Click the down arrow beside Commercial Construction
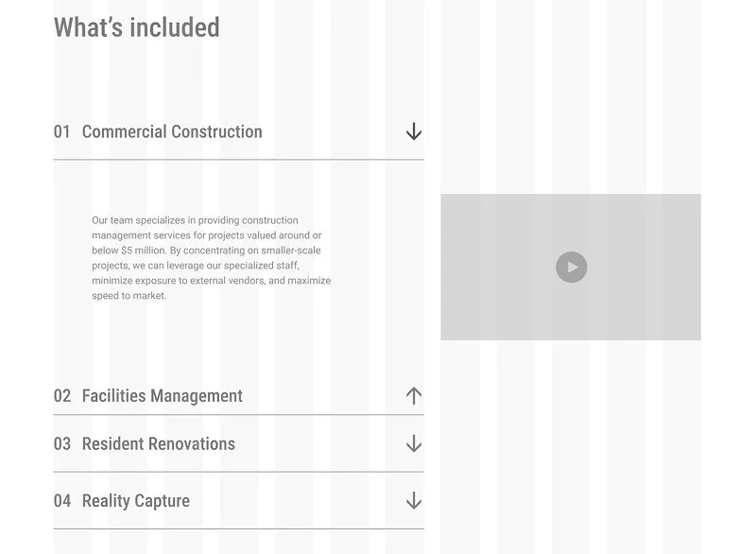Image resolution: width=756 pixels, height=554 pixels. (413, 132)
